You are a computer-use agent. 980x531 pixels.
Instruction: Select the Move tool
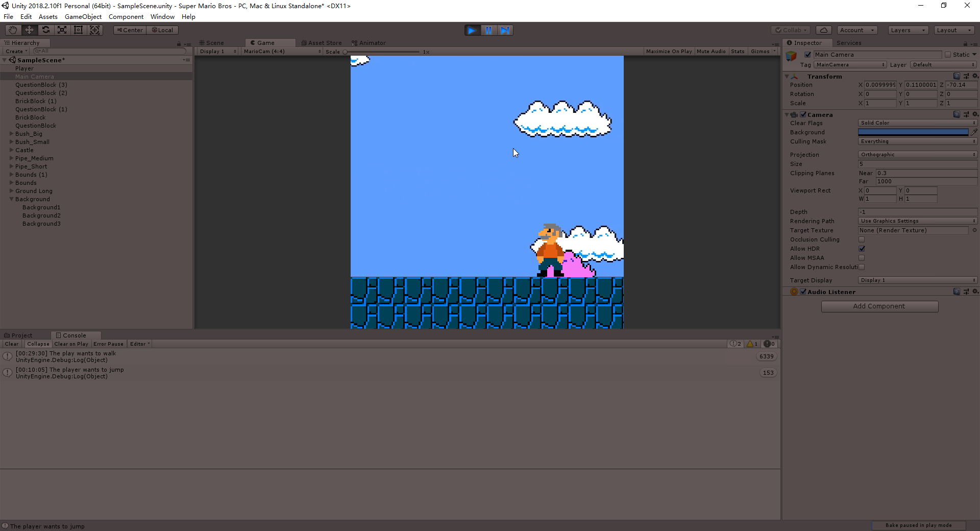coord(29,30)
